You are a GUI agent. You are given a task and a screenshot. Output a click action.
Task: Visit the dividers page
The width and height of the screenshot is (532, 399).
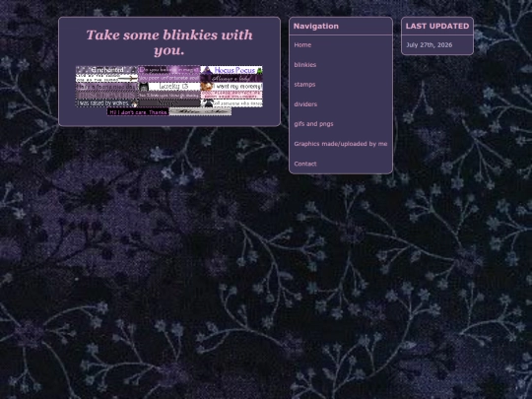[305, 104]
